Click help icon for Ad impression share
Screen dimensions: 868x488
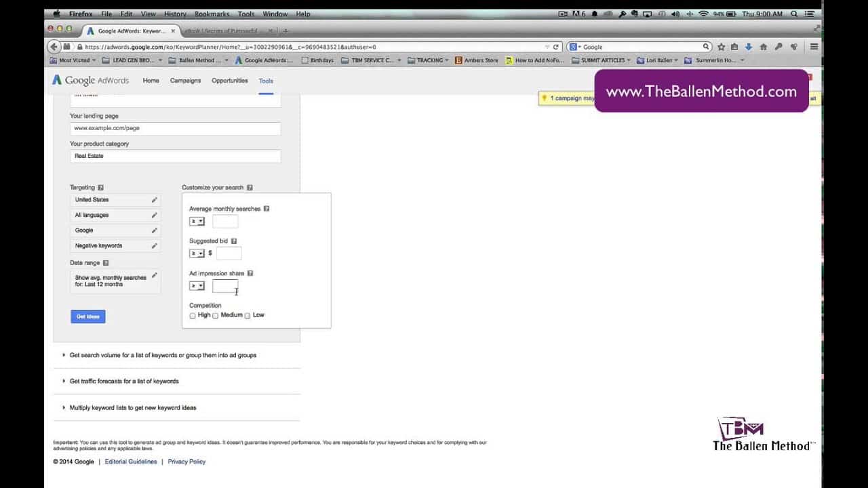[250, 273]
